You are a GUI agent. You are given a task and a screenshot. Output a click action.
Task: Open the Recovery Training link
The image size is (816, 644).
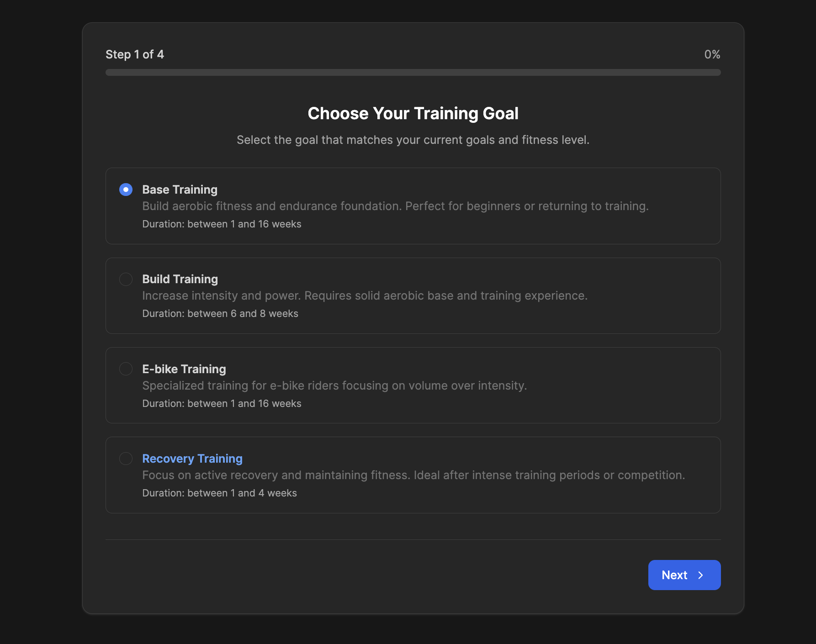click(192, 458)
